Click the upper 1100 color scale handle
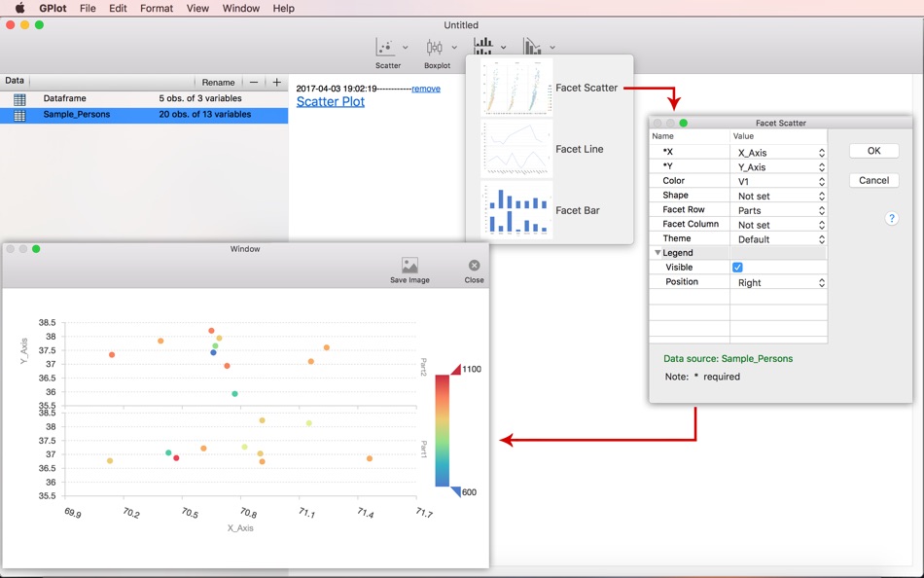 [x=455, y=369]
